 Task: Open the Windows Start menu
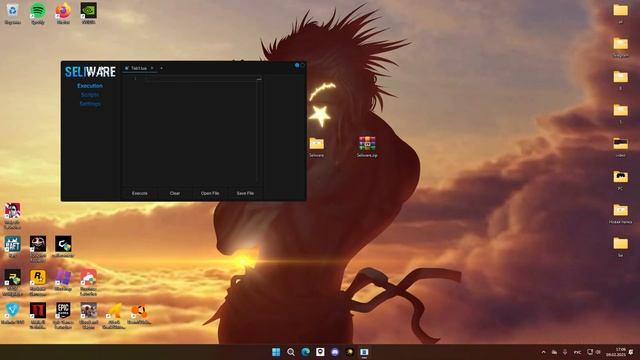(x=276, y=352)
